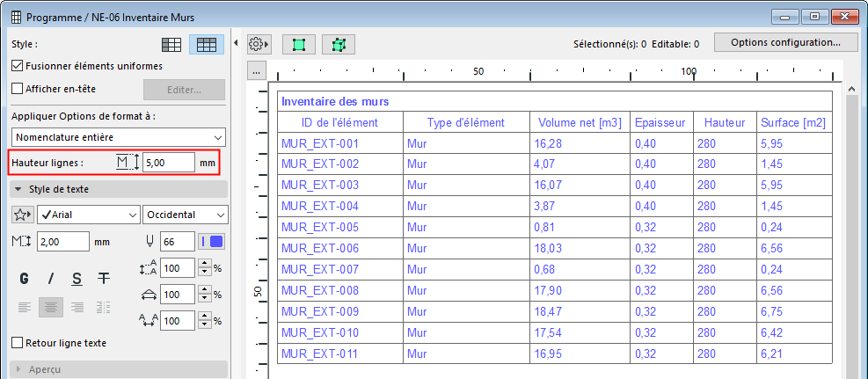Click the character spacing icon next to third 100
This screenshot has height=379, width=868.
(x=149, y=321)
